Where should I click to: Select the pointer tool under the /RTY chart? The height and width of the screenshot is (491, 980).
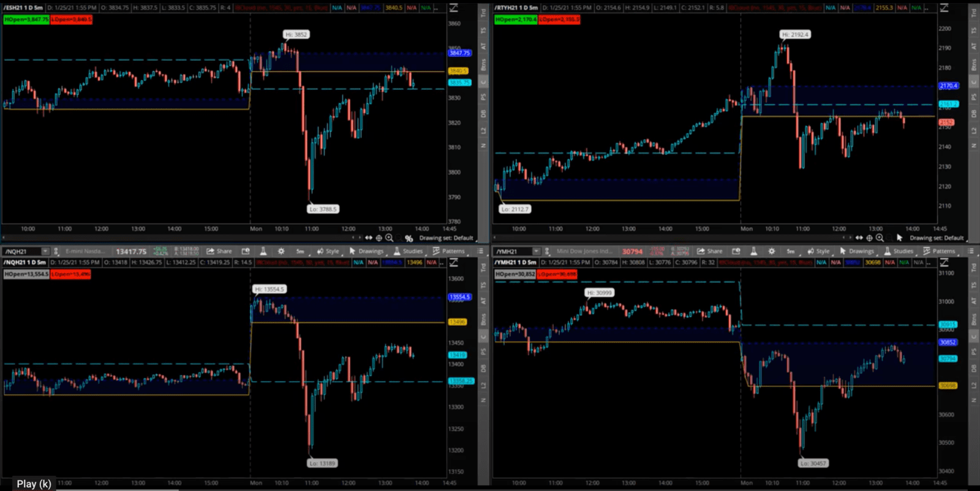pos(899,238)
